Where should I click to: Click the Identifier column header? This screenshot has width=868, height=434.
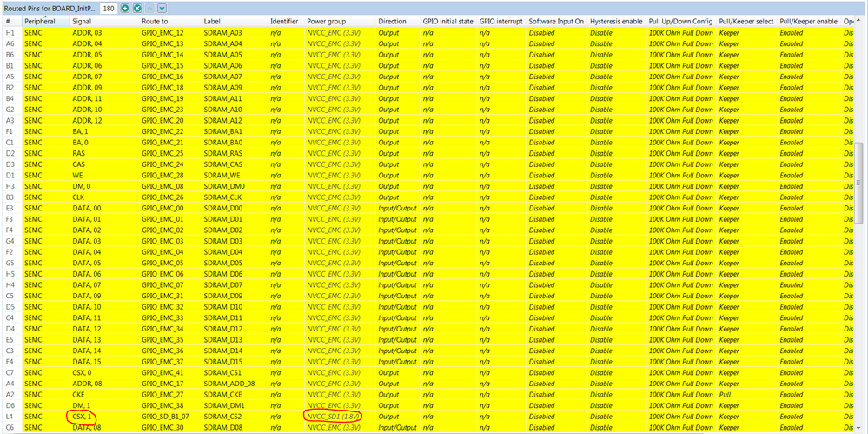point(286,21)
